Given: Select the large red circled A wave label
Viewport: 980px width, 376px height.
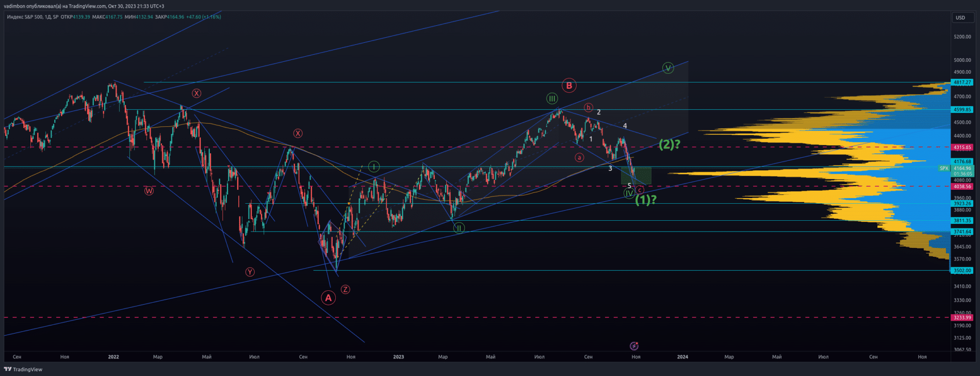Looking at the screenshot, I should (x=328, y=298).
